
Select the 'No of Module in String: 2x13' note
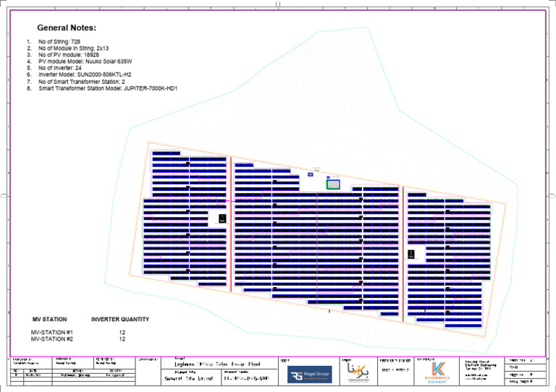(x=73, y=48)
